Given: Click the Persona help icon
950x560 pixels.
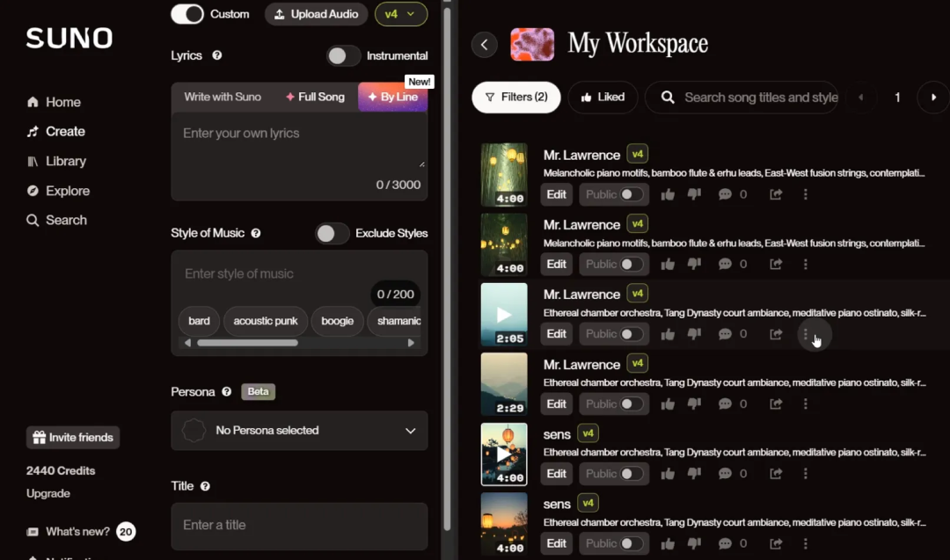Looking at the screenshot, I should point(227,392).
